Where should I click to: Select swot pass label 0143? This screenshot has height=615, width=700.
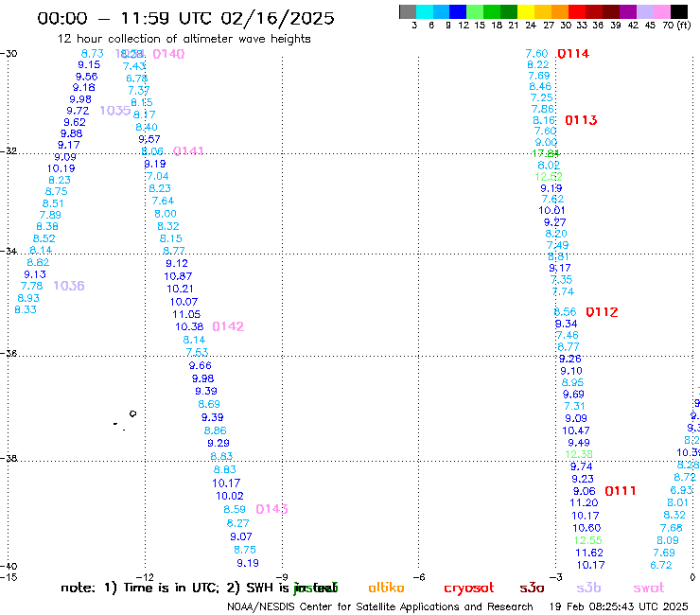point(271,509)
